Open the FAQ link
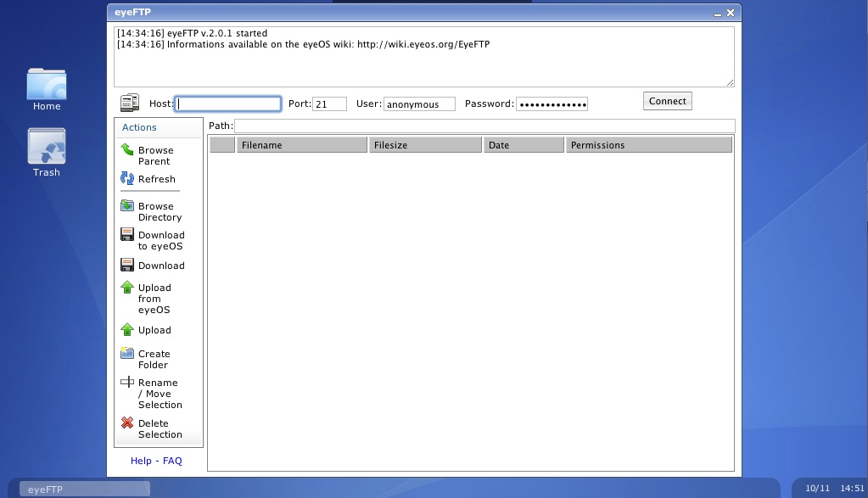The height and width of the screenshot is (498, 868). point(172,461)
